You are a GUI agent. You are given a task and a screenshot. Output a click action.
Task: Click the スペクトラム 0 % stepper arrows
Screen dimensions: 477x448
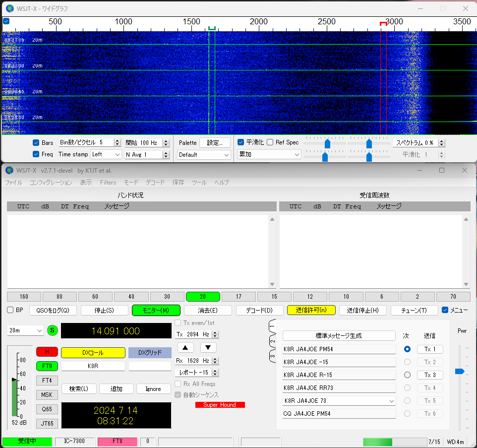[442, 143]
